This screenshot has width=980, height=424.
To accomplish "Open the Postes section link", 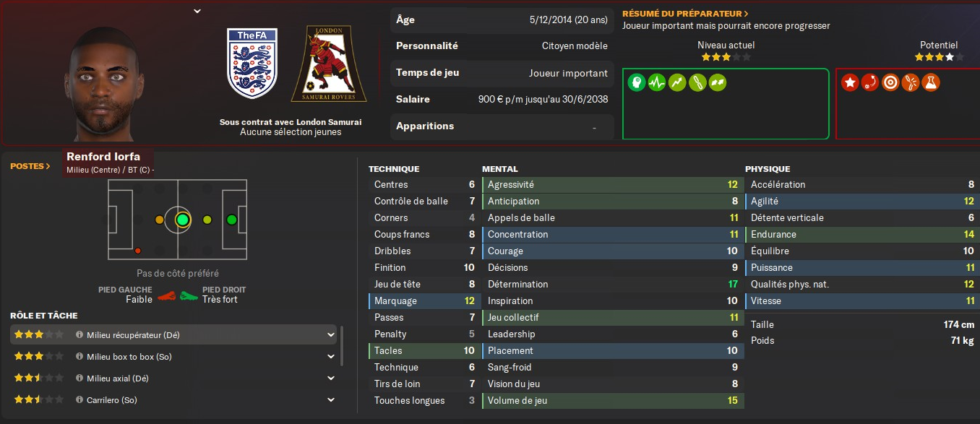I will click(x=30, y=166).
